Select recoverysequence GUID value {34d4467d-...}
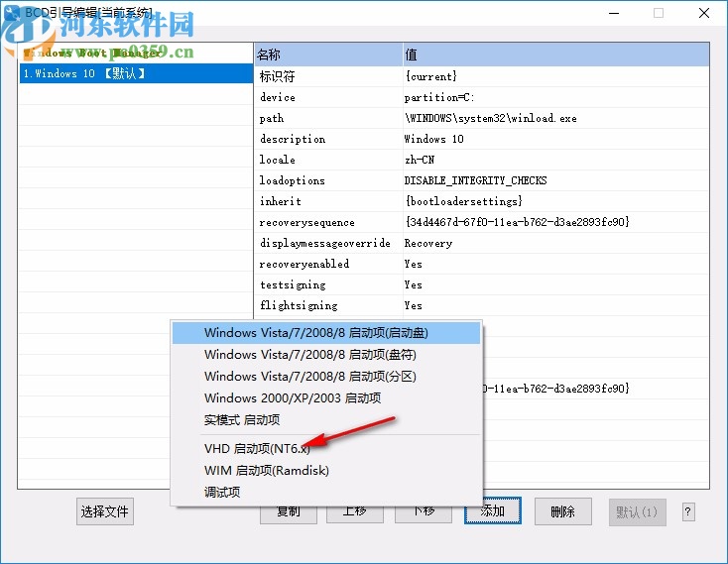The image size is (728, 564). click(517, 222)
